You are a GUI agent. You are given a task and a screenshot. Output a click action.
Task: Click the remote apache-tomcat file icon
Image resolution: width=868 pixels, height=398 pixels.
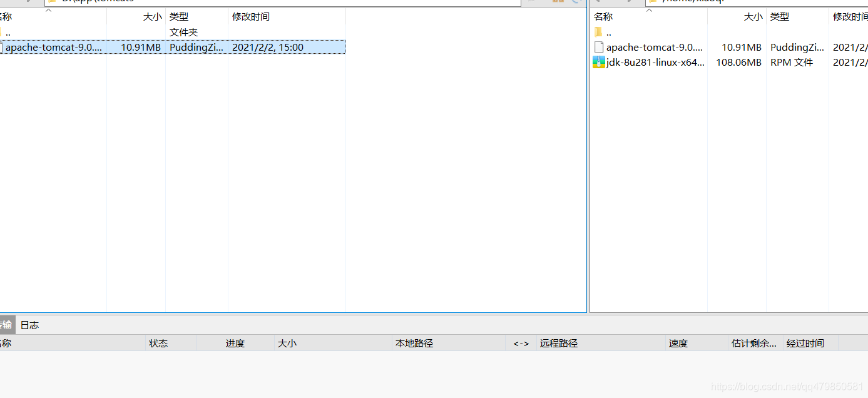pos(599,47)
